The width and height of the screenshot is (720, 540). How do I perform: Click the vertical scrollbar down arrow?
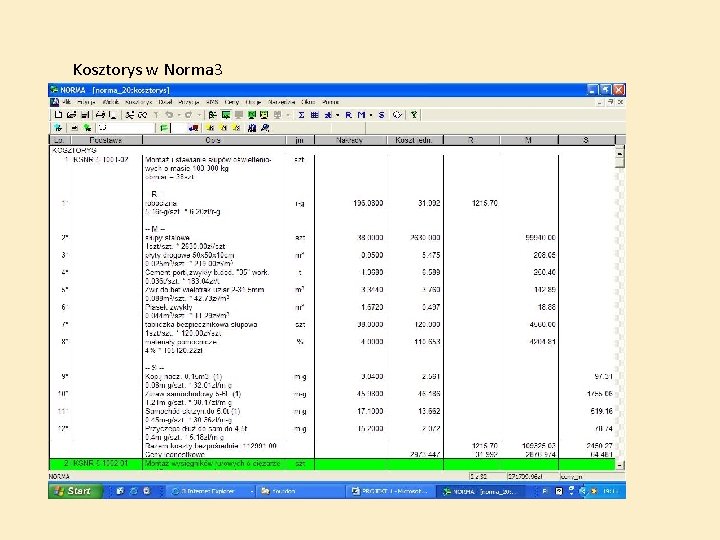[x=620, y=465]
